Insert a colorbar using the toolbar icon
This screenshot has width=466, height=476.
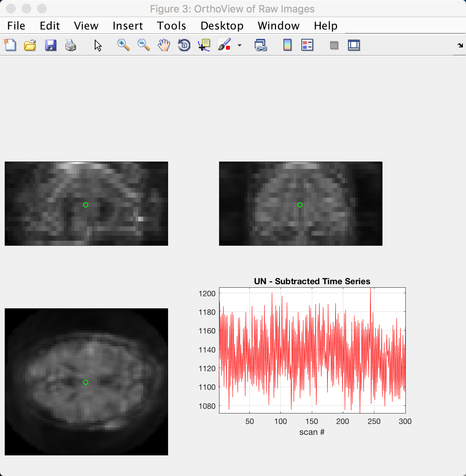[x=287, y=45]
